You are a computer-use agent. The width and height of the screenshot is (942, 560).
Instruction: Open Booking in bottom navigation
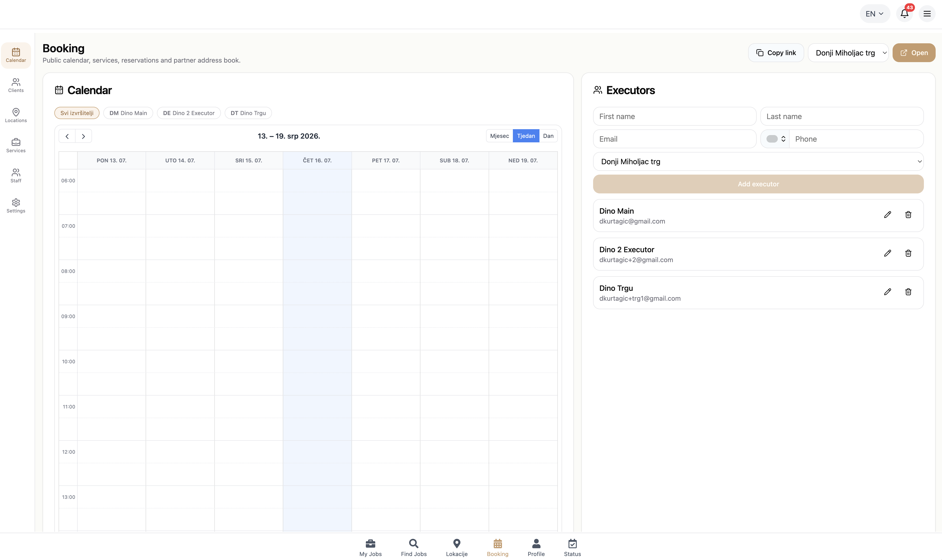pos(498,548)
